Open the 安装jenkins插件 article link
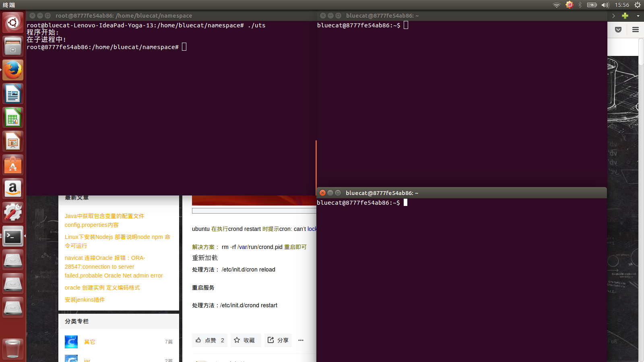The height and width of the screenshot is (362, 644). [x=85, y=300]
